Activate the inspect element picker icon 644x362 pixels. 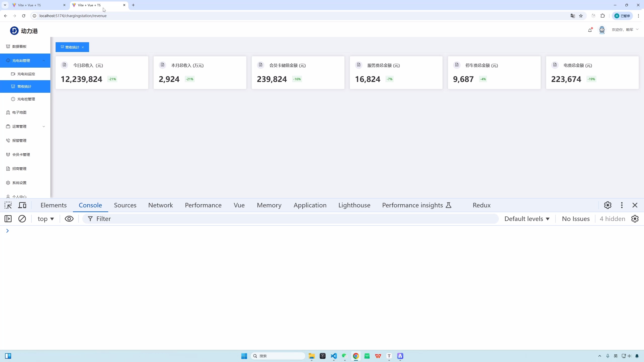click(8, 205)
